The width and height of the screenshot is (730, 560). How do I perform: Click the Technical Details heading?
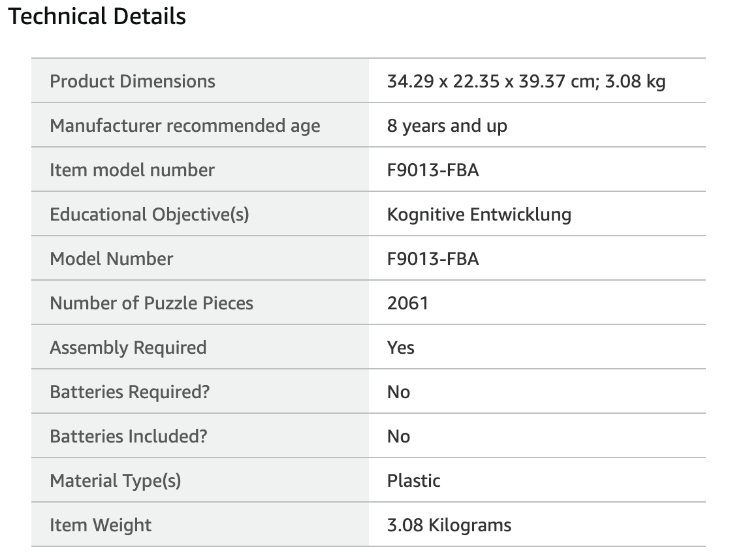(97, 16)
